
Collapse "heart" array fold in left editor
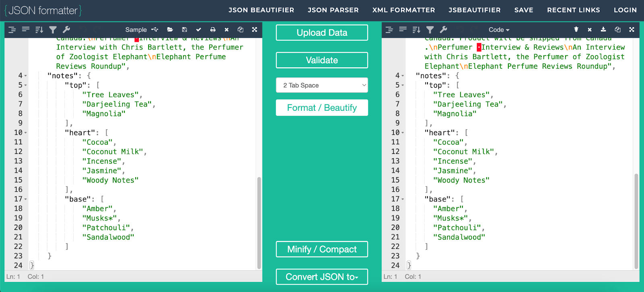(26, 133)
